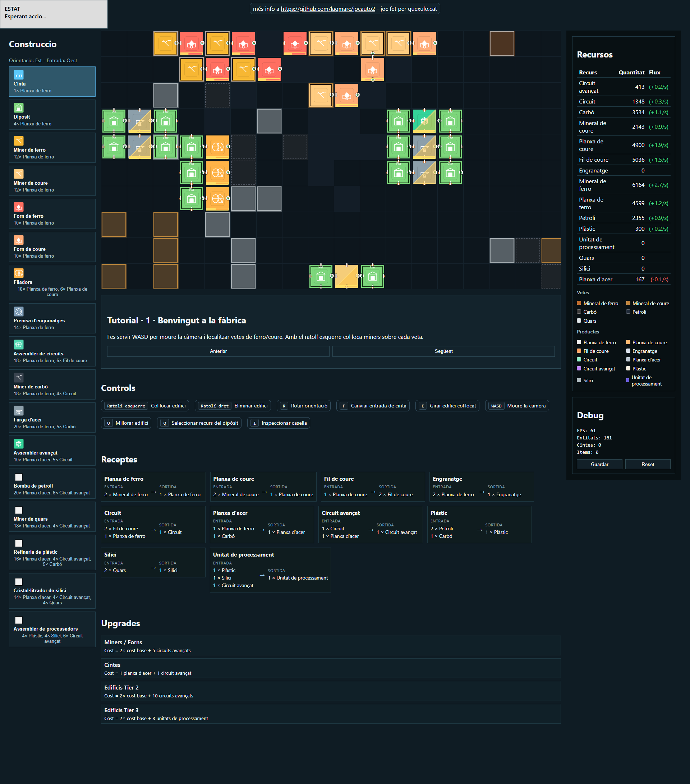Select the Premsa d'engranatges building
690x784 pixels.
[52, 318]
